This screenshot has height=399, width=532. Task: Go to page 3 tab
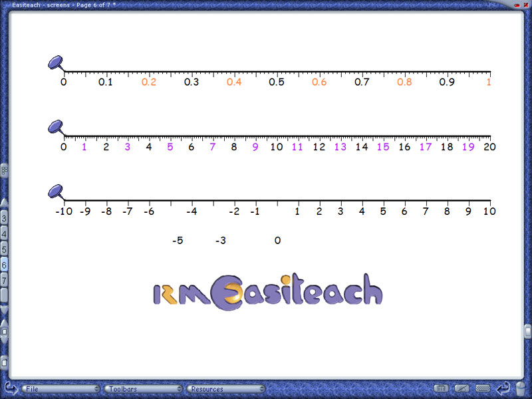[4, 218]
